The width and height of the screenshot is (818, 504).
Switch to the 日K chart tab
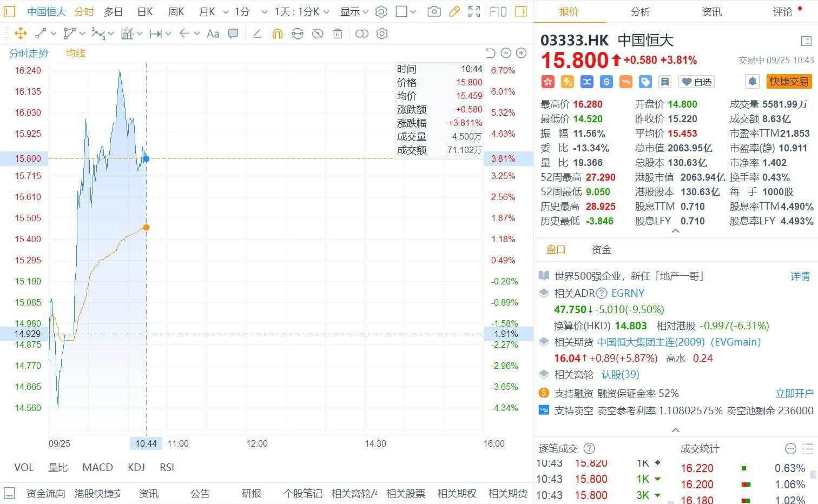(144, 11)
